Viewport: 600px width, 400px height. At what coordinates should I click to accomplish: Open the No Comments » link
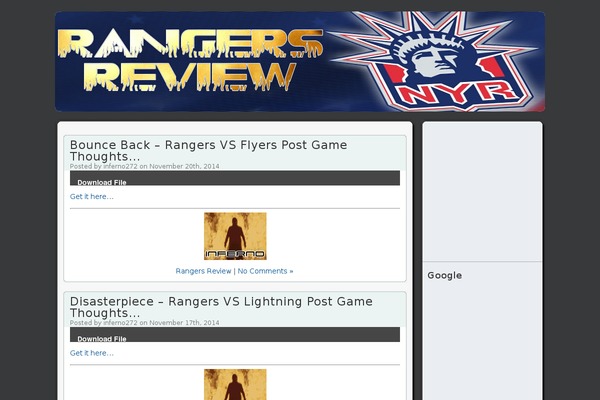265,271
